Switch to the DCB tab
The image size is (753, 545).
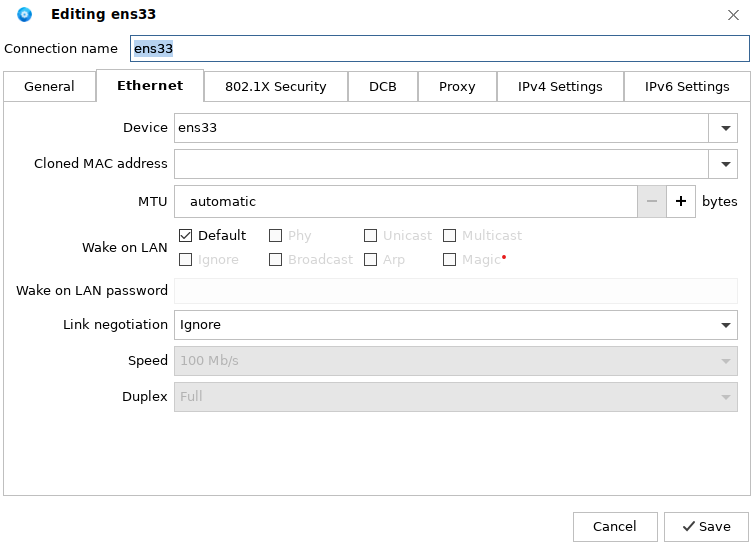(x=382, y=87)
